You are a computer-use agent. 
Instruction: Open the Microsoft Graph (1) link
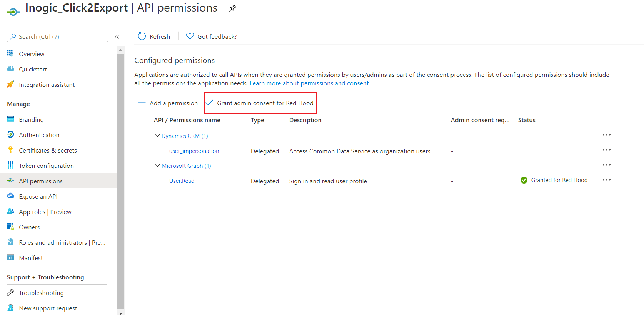point(186,166)
